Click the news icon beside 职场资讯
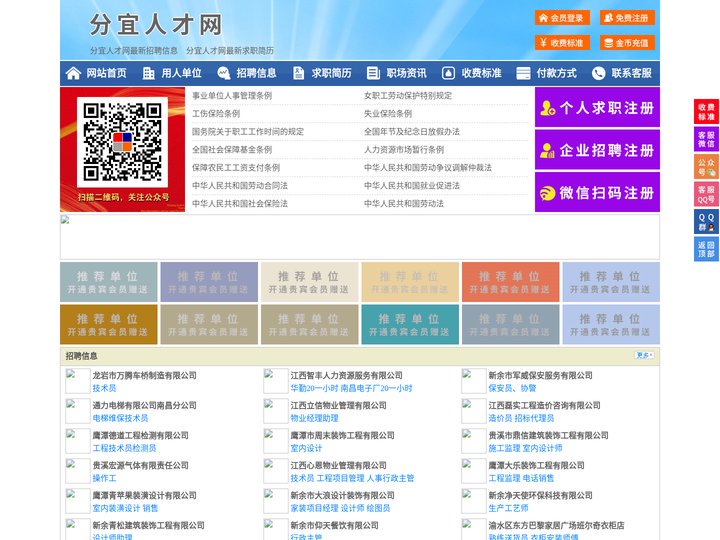The height and width of the screenshot is (540, 720). [x=373, y=73]
